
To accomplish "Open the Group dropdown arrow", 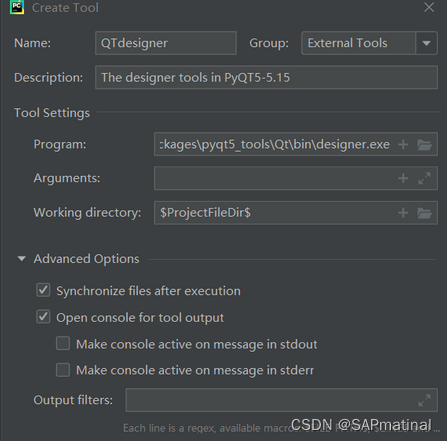I will point(426,43).
